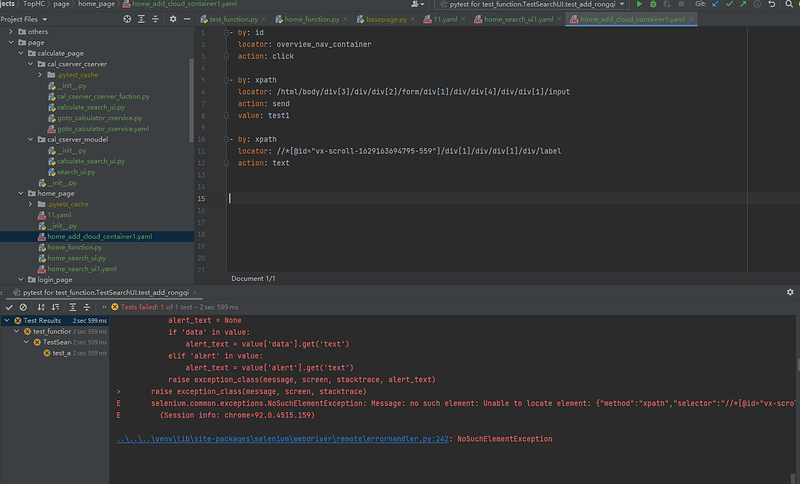Toggle show passed tests checkmark
The image size is (800, 484).
click(9, 307)
